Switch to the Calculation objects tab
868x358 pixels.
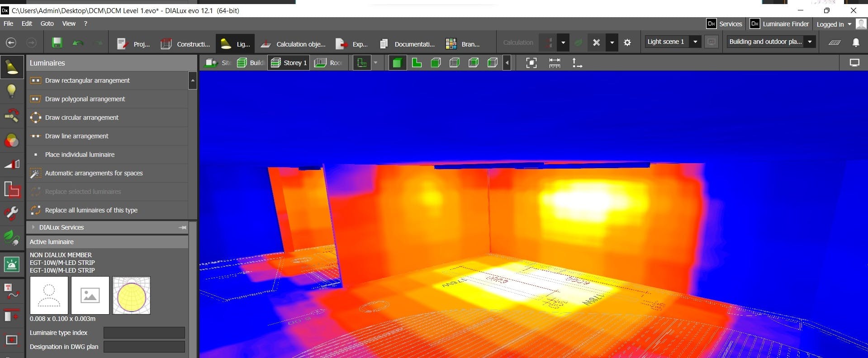click(x=293, y=44)
